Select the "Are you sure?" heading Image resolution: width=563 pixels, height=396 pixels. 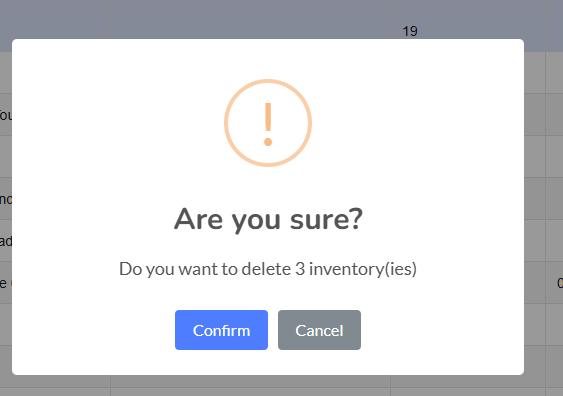[x=268, y=219]
